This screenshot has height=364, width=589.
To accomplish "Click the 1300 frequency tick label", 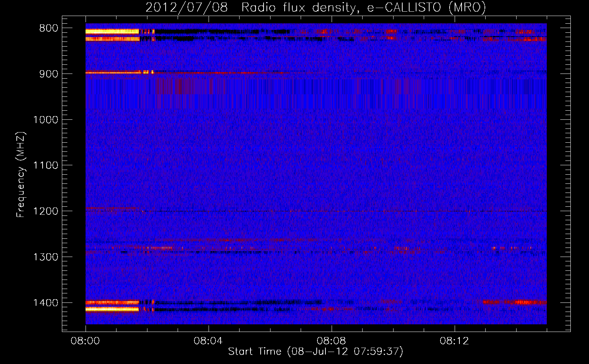I will pos(46,257).
